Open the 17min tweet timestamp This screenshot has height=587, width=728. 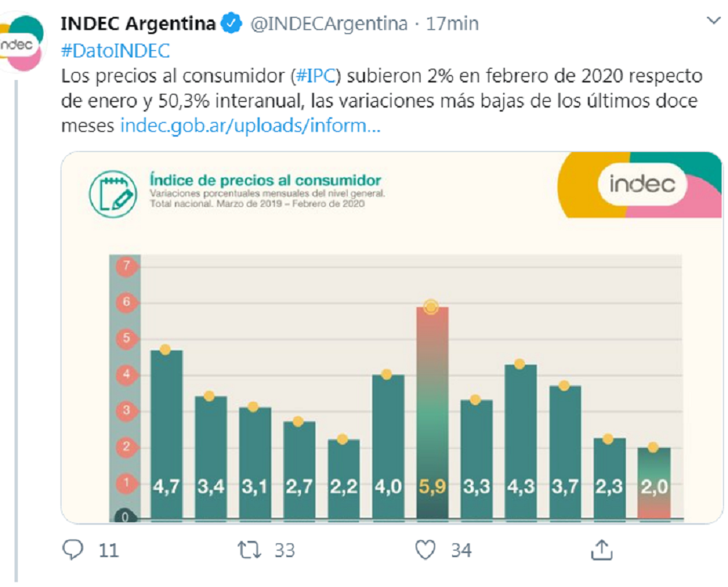pyautogui.click(x=452, y=23)
